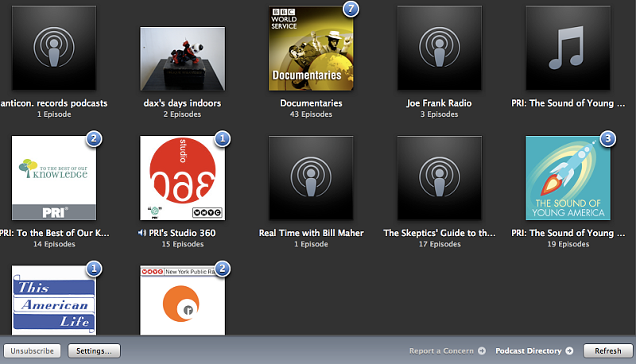Click the 'Real Time with Bill Maher' title
Screen dimensions: 636x364
tap(311, 233)
